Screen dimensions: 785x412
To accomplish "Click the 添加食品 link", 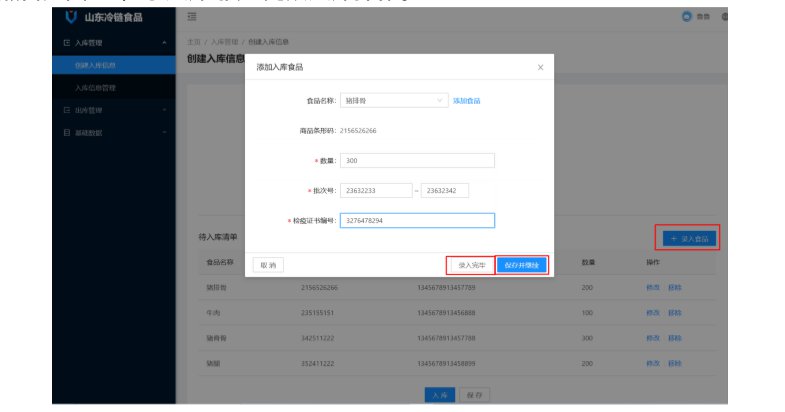I will click(x=466, y=101).
